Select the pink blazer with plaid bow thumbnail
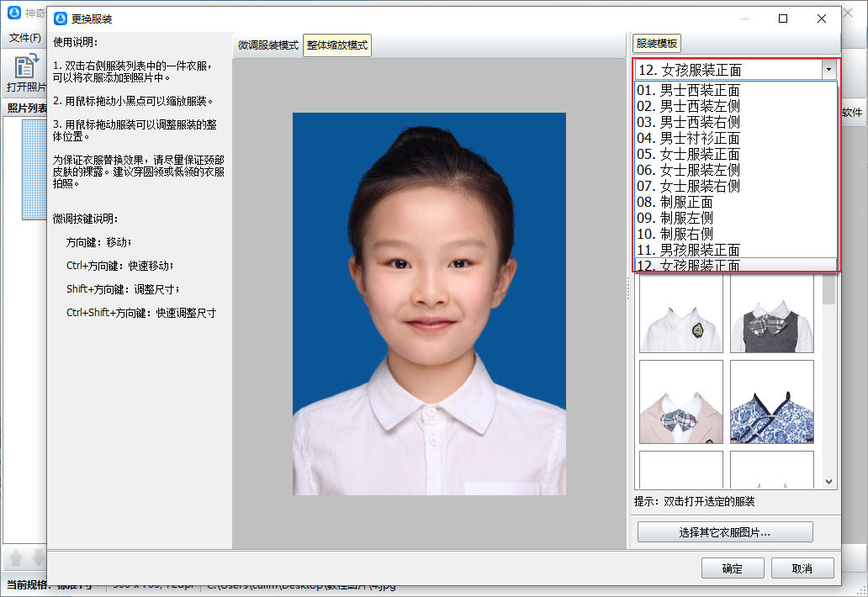The width and height of the screenshot is (868, 597). click(x=681, y=402)
